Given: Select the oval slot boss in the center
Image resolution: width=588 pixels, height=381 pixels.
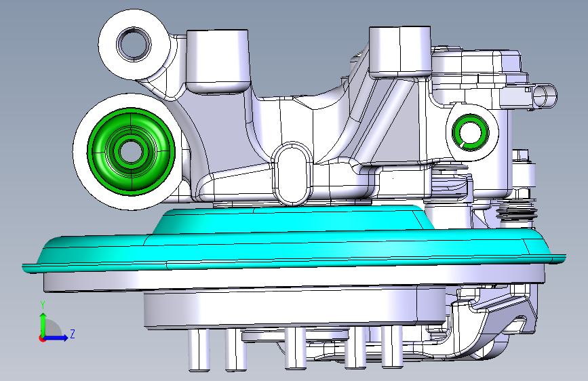Looking at the screenshot, I should 292,174.
